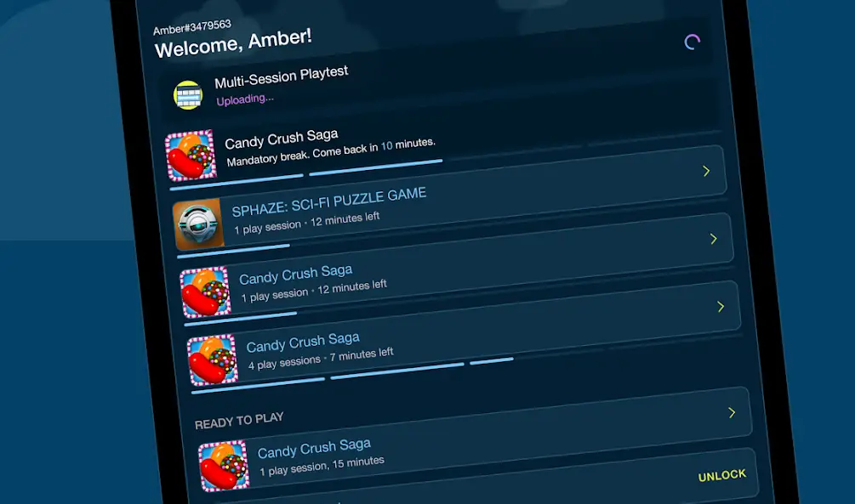Open the 15 minutes Candy Crush chevron

(x=732, y=412)
